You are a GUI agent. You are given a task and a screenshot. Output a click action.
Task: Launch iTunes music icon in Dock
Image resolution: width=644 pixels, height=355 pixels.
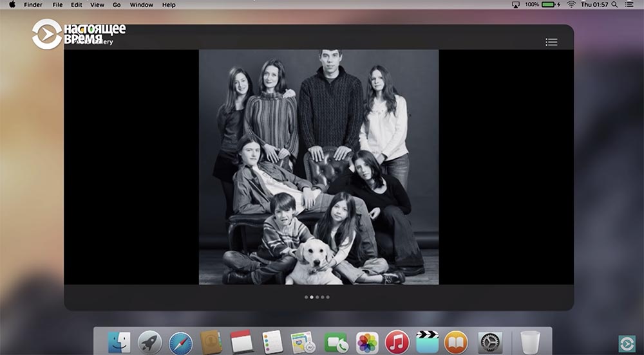(397, 343)
